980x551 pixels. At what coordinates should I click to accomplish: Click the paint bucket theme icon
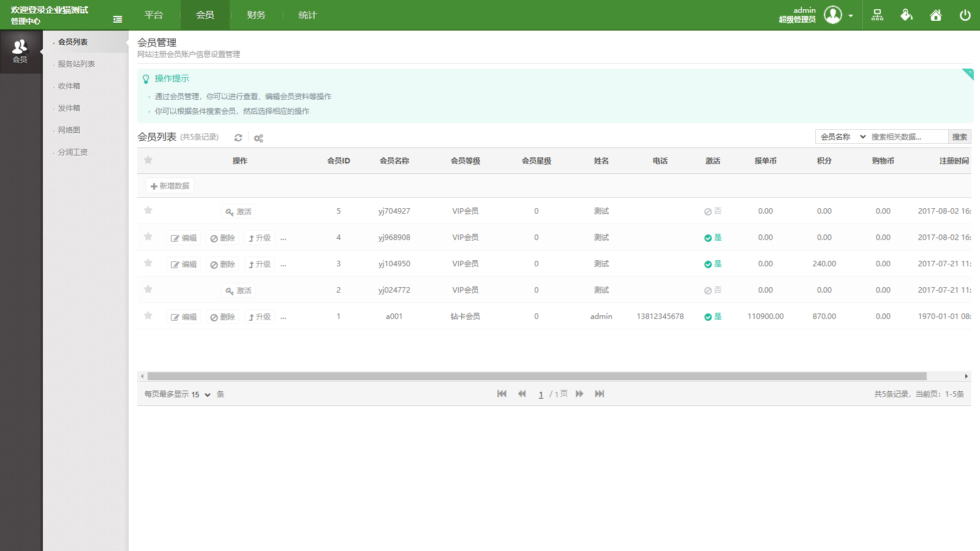point(907,15)
